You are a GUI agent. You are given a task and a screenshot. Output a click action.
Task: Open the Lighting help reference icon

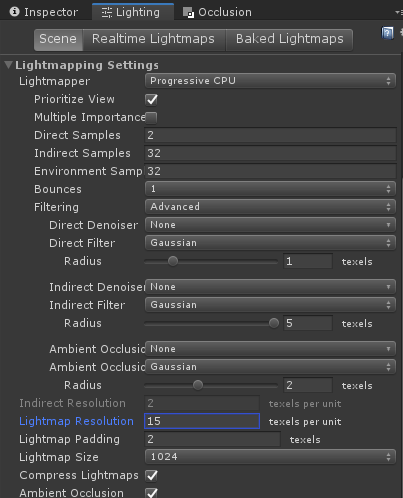coord(387,33)
